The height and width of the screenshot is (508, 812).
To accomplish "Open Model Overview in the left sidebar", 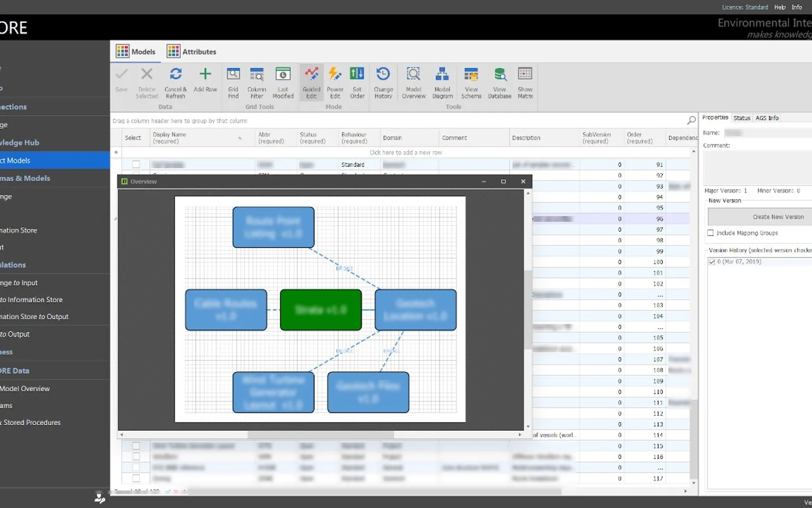I will pyautogui.click(x=25, y=389).
